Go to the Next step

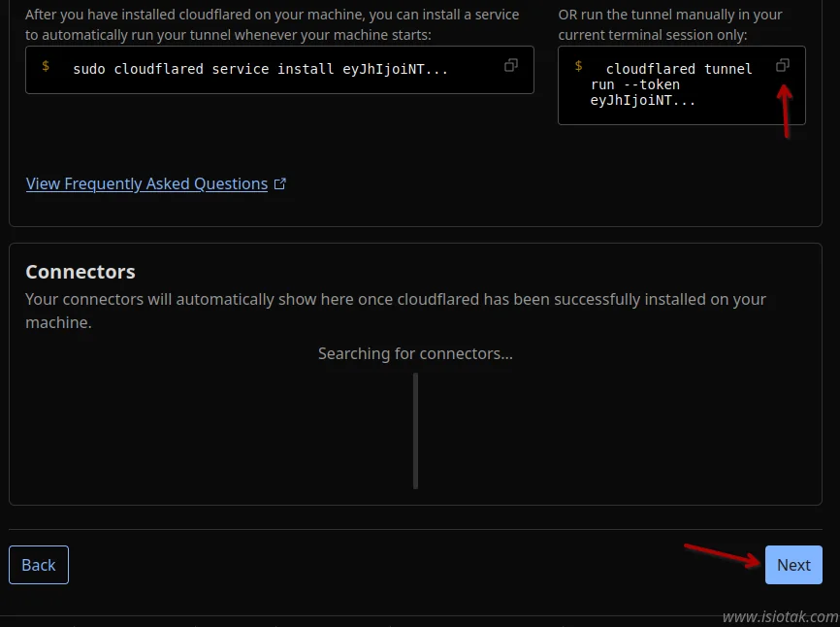point(793,565)
